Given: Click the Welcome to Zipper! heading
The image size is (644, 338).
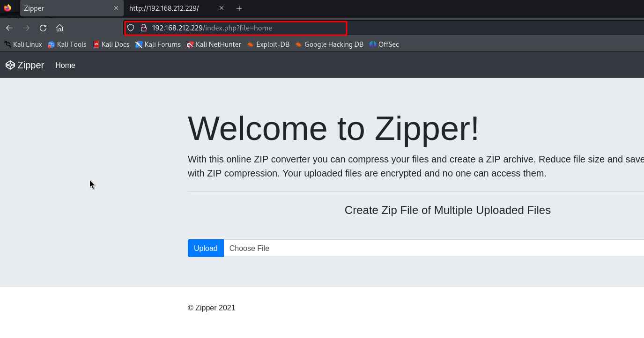Looking at the screenshot, I should 333,128.
